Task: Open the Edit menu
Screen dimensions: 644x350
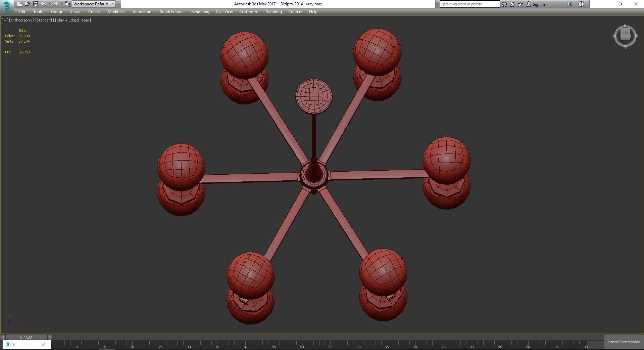Action: point(22,12)
